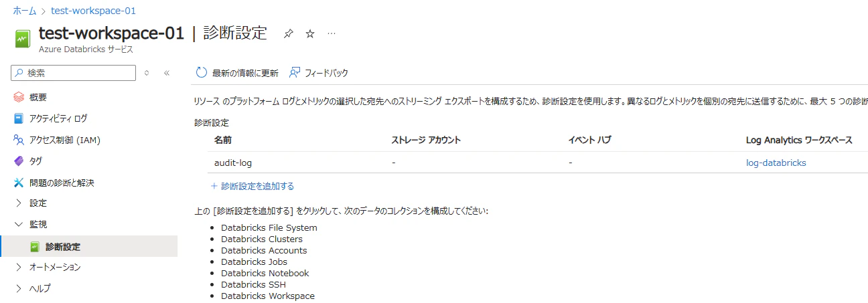Click the アクティビティ ログ icon
This screenshot has height=303, width=868.
coord(19,118)
